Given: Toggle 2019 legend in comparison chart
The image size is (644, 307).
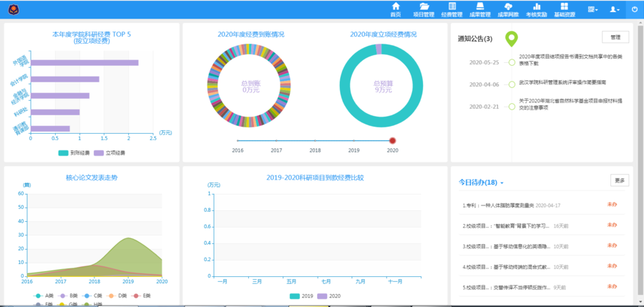Looking at the screenshot, I should coord(302,296).
